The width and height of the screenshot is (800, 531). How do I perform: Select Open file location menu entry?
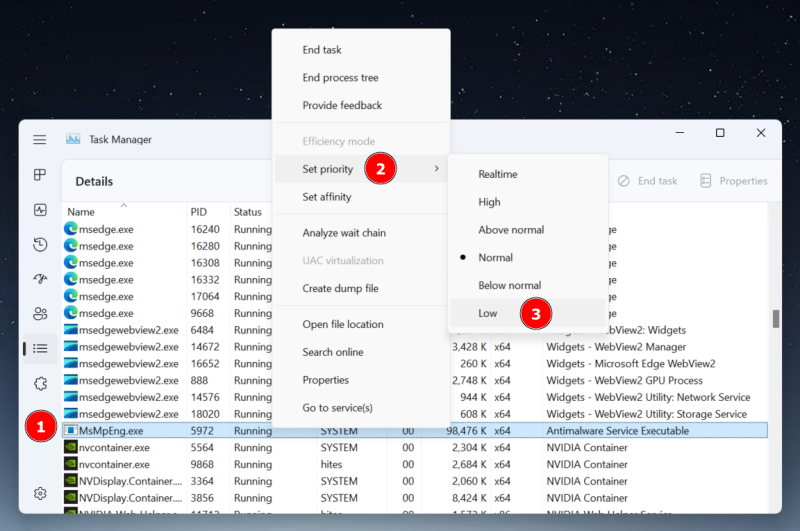click(342, 324)
